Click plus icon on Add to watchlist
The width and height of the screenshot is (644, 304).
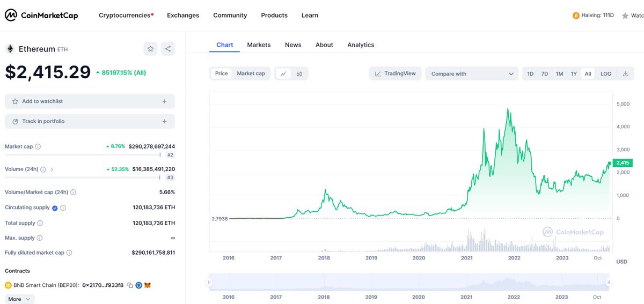click(164, 101)
